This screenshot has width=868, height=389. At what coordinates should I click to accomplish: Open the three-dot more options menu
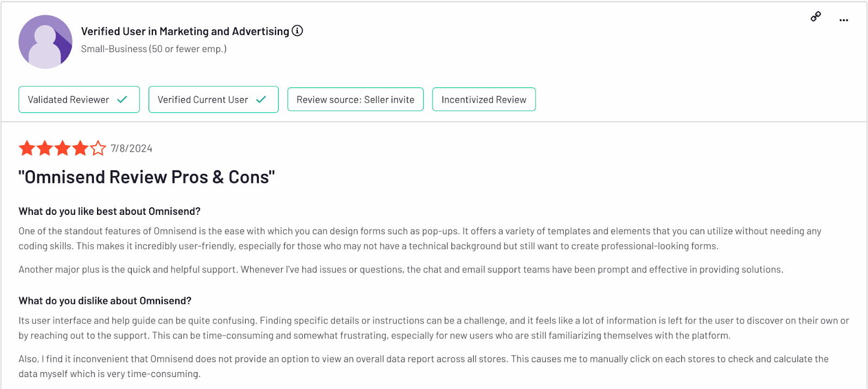844,20
